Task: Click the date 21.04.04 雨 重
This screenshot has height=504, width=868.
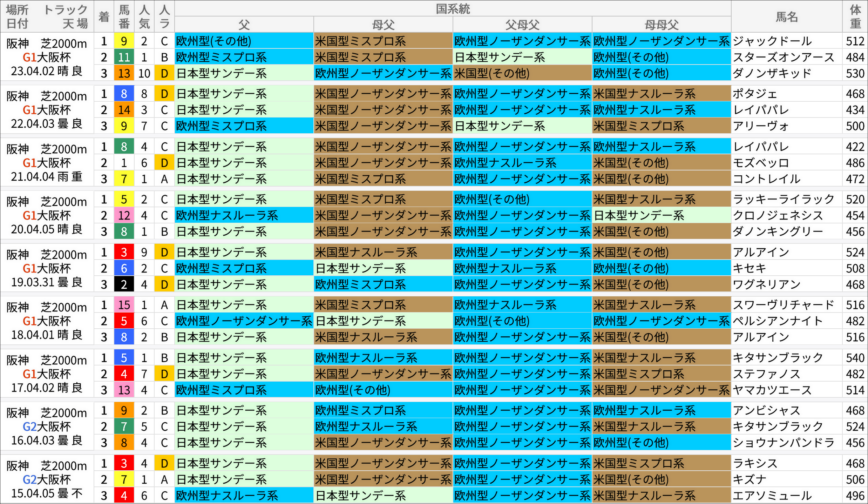Action: [x=47, y=177]
